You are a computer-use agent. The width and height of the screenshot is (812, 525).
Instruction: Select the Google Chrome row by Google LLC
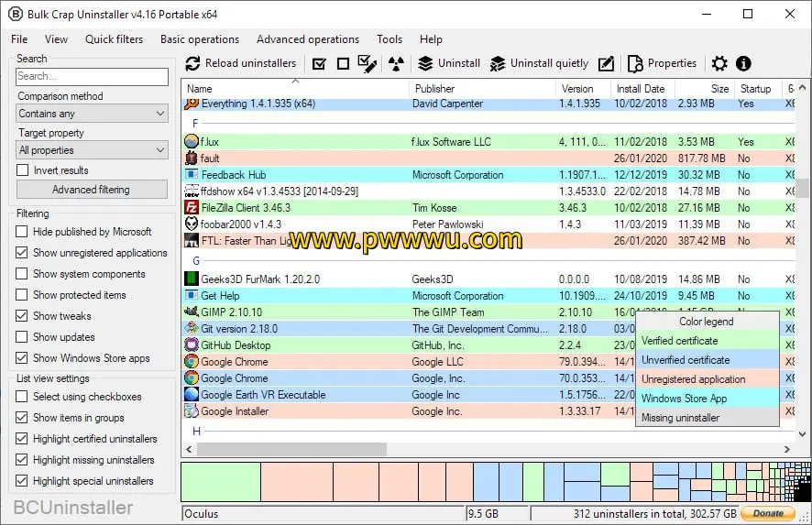488,361
